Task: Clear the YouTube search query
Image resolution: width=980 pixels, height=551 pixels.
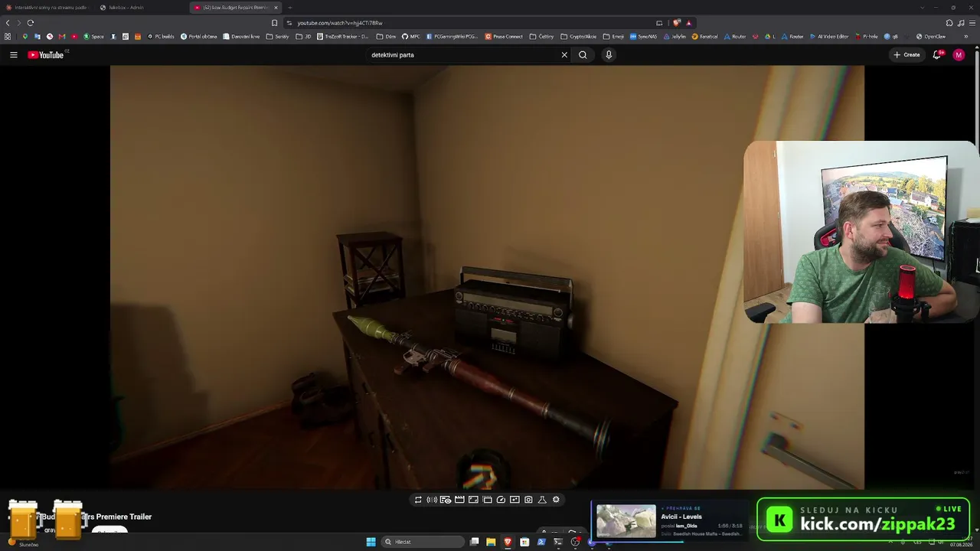Action: 564,55
